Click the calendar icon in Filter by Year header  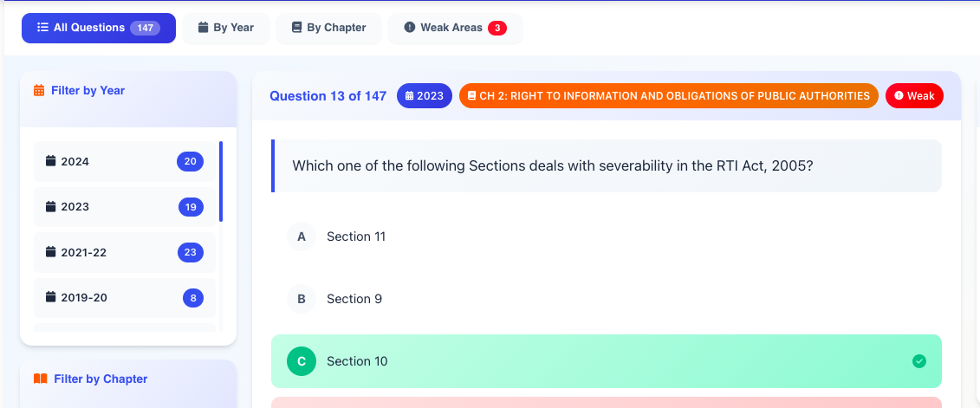pos(39,90)
